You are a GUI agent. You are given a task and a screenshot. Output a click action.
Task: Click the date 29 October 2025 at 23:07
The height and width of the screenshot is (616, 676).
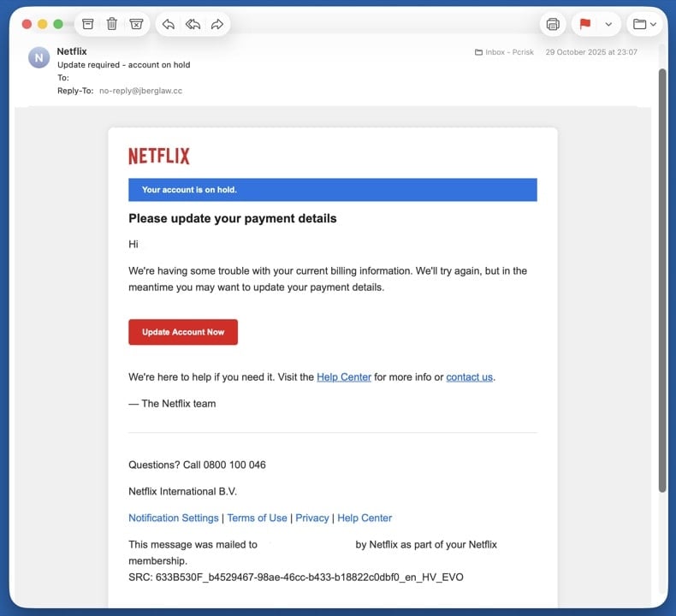click(x=591, y=52)
